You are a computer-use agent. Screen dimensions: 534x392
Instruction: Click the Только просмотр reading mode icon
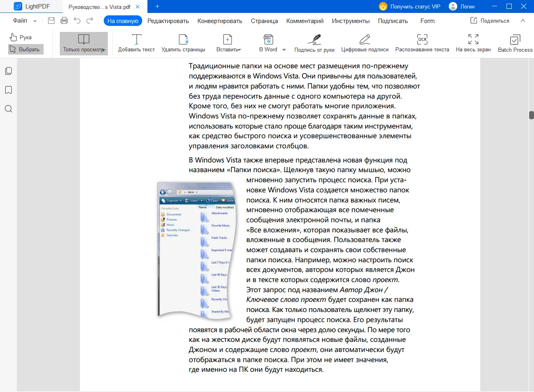coord(84,39)
